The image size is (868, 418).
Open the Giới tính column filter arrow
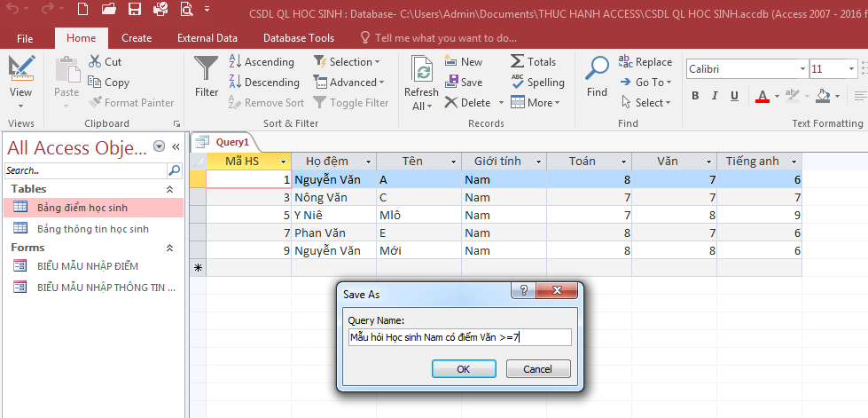pos(539,162)
